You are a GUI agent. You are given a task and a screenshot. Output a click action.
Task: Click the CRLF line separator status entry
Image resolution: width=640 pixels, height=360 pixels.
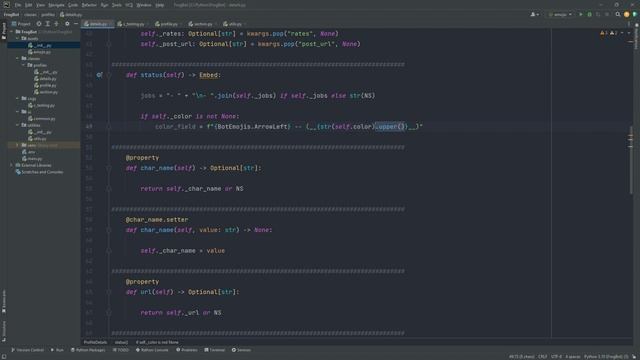click(x=542, y=356)
